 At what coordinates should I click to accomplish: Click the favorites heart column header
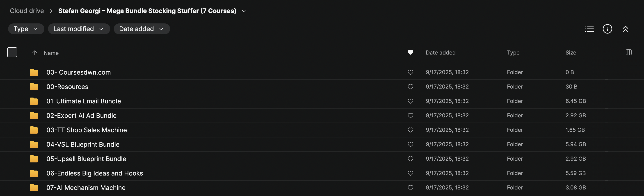click(410, 52)
